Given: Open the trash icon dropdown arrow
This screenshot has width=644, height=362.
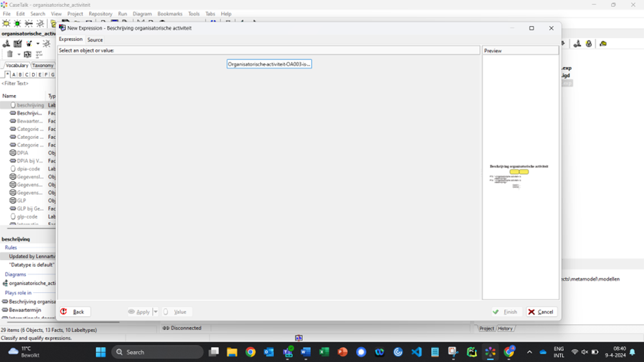Looking at the screenshot, I should click(x=18, y=55).
